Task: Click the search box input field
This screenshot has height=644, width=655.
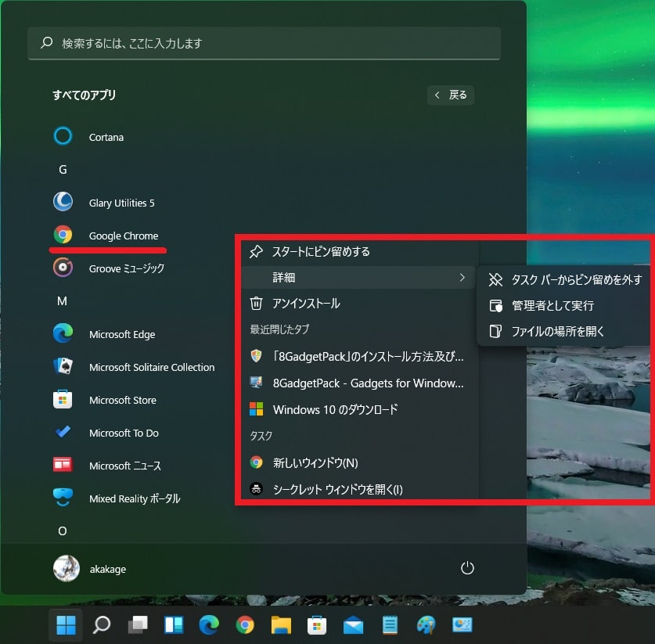Action: click(264, 43)
